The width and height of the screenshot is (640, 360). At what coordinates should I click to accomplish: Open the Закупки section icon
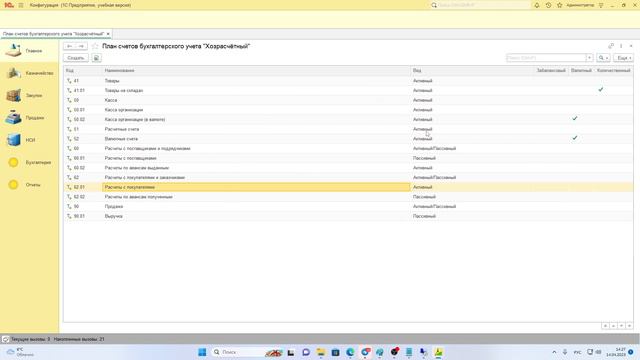(13, 96)
